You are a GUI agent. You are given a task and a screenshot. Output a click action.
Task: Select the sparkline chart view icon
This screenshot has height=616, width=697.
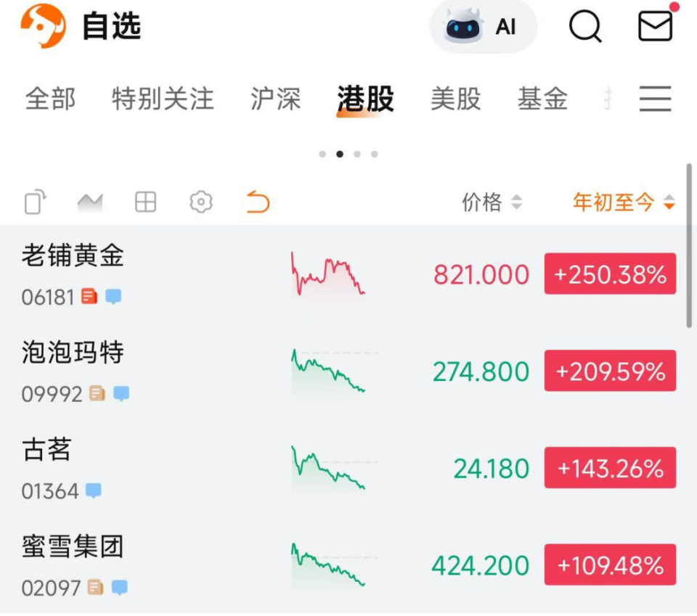pos(89,202)
